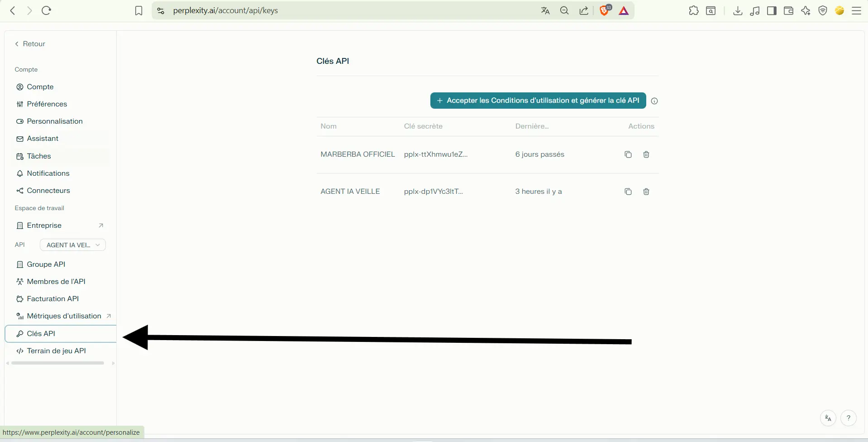Open site settings icon in address bar
Screen dimensions: 868x442
[161, 10]
